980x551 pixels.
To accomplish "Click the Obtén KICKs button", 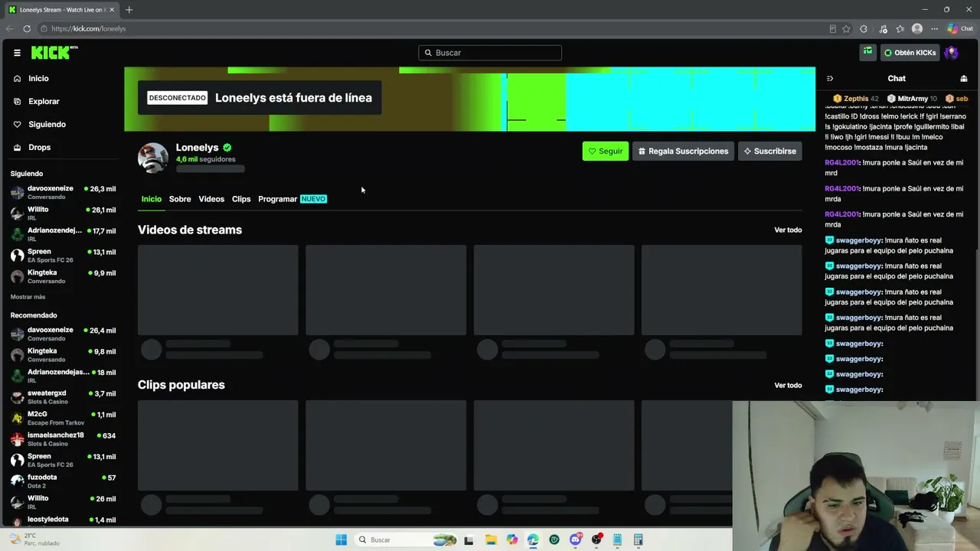I will point(910,53).
